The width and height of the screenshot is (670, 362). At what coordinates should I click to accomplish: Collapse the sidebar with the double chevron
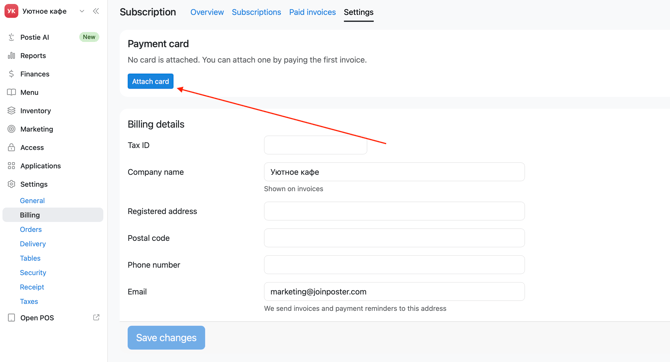pyautogui.click(x=96, y=11)
